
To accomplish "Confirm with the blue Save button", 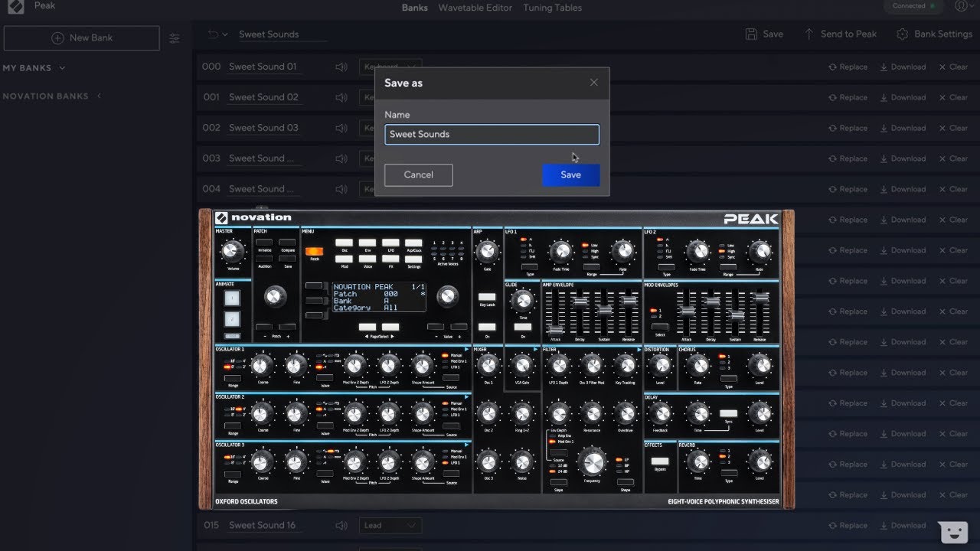I will tap(571, 174).
